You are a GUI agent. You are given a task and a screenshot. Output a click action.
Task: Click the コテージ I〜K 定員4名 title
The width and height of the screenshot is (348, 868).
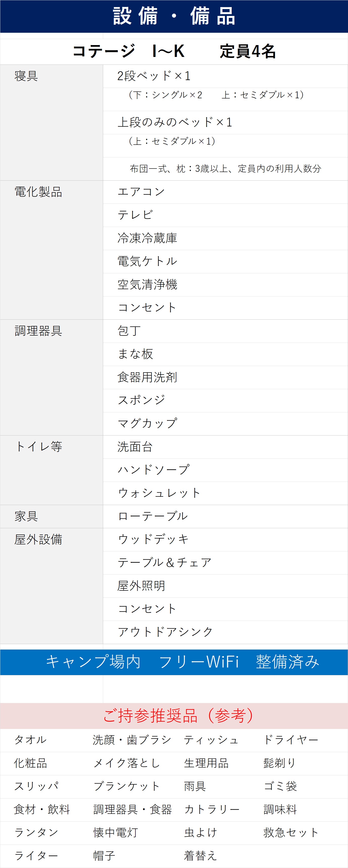point(174,52)
